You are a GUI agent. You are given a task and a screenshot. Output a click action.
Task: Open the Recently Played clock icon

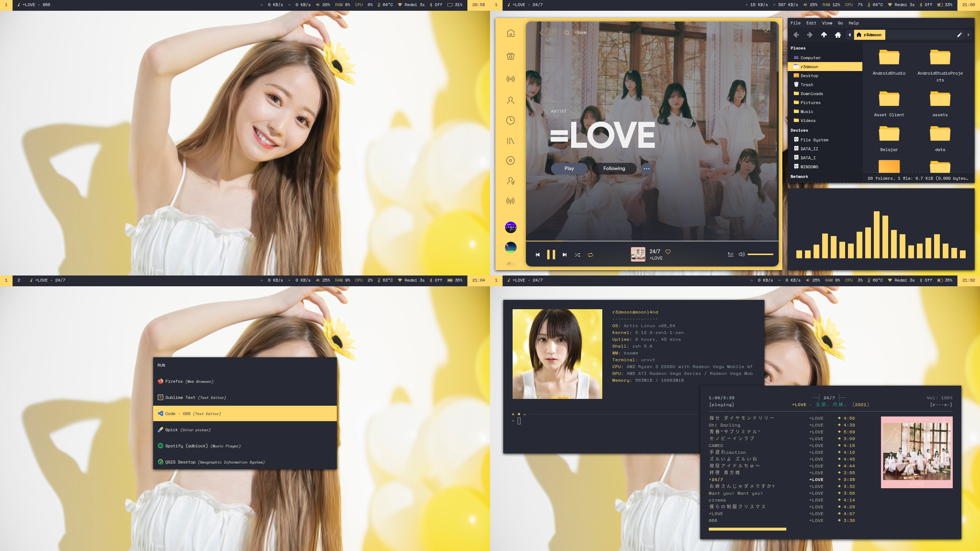(x=510, y=120)
